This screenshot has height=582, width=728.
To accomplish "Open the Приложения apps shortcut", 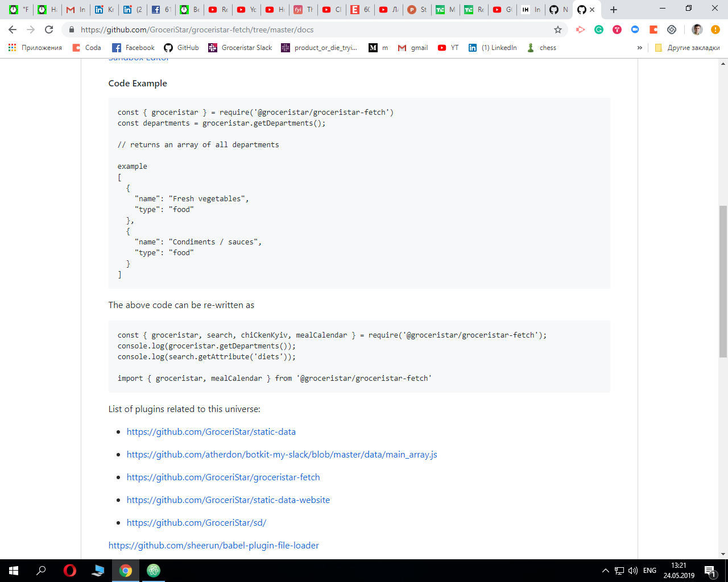I will point(35,48).
